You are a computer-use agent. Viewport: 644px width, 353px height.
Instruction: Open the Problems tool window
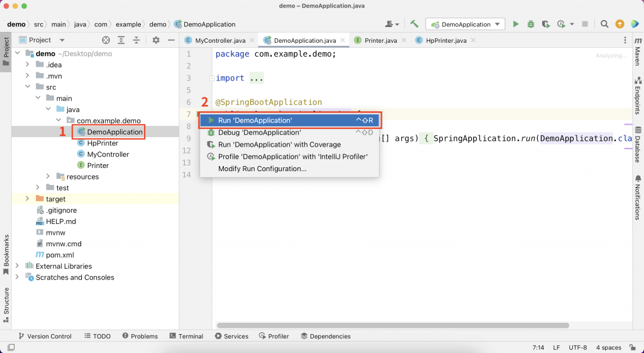point(140,336)
